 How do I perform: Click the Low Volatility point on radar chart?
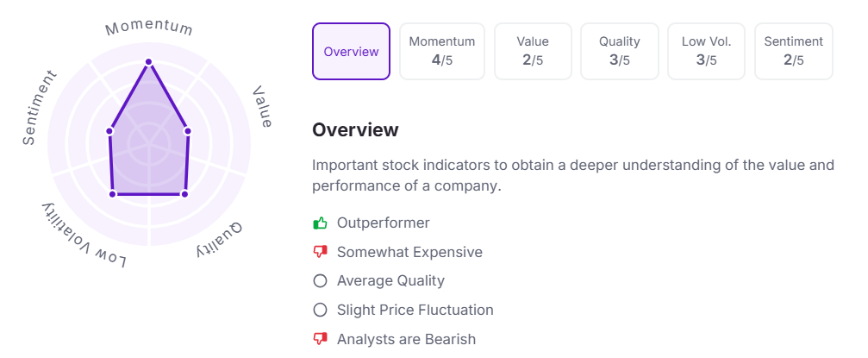pyautogui.click(x=112, y=194)
